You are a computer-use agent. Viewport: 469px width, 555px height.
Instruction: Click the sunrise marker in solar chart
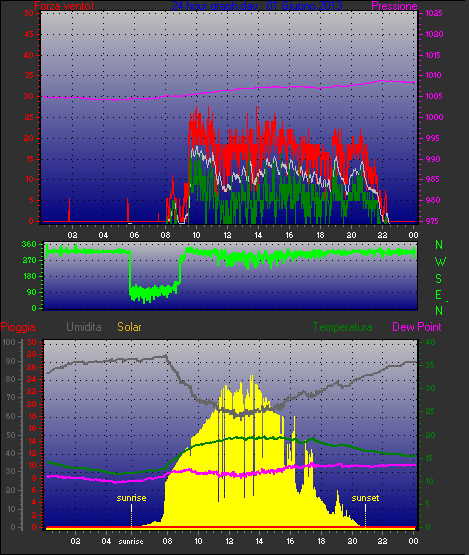coord(131,498)
